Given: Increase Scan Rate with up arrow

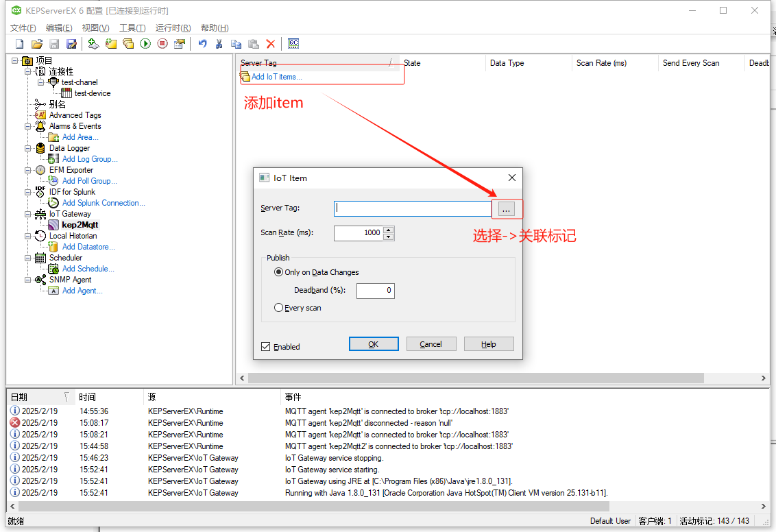Looking at the screenshot, I should pos(389,230).
